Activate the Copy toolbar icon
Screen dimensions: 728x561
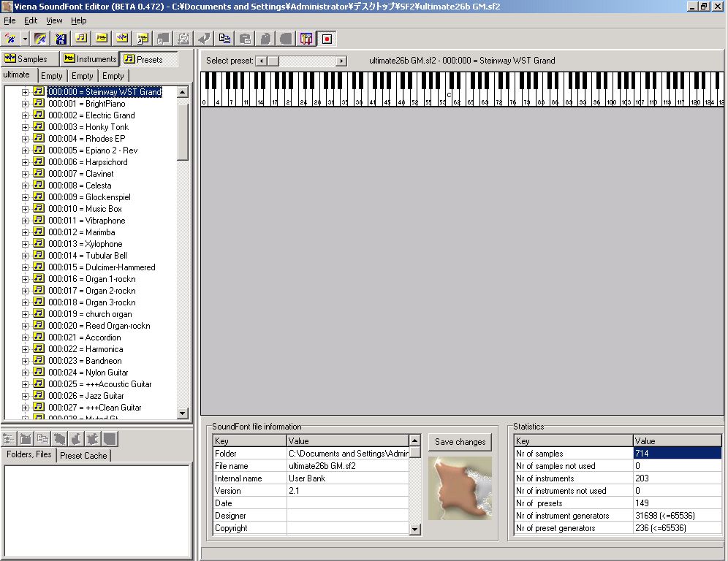pyautogui.click(x=226, y=39)
